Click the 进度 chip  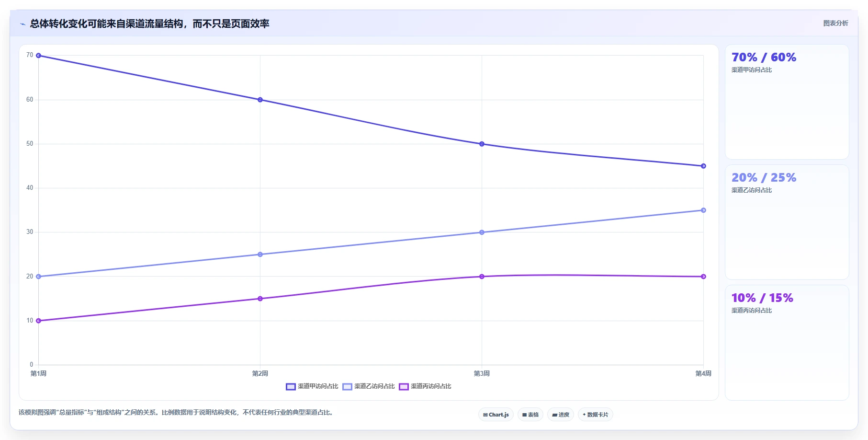point(561,415)
